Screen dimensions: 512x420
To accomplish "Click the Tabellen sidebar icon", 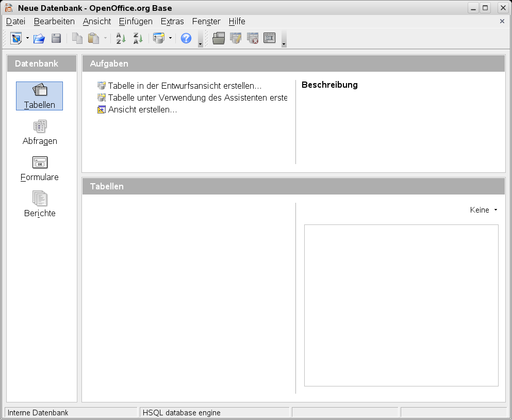I will (40, 95).
